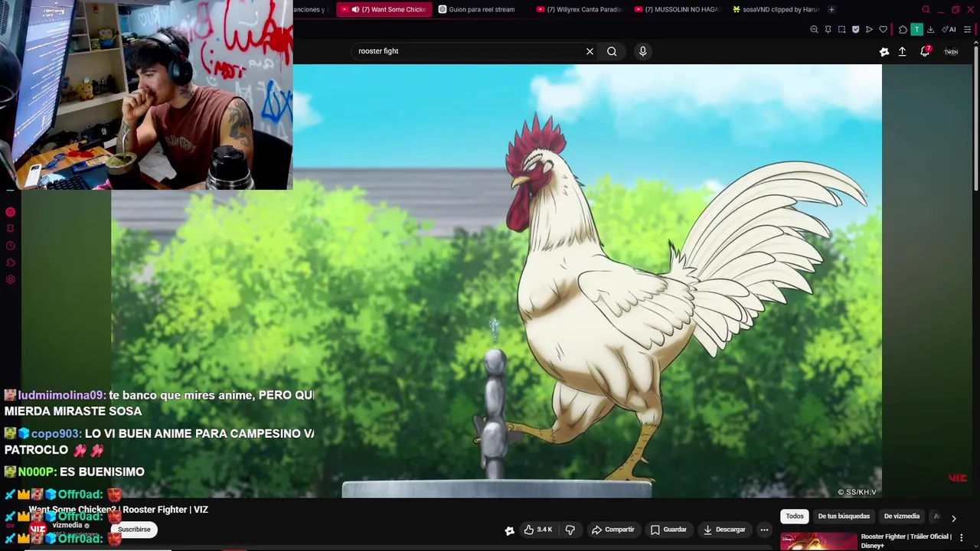Click the sparkle icon beside upload icon
This screenshot has width=980, height=551.
(x=884, y=51)
